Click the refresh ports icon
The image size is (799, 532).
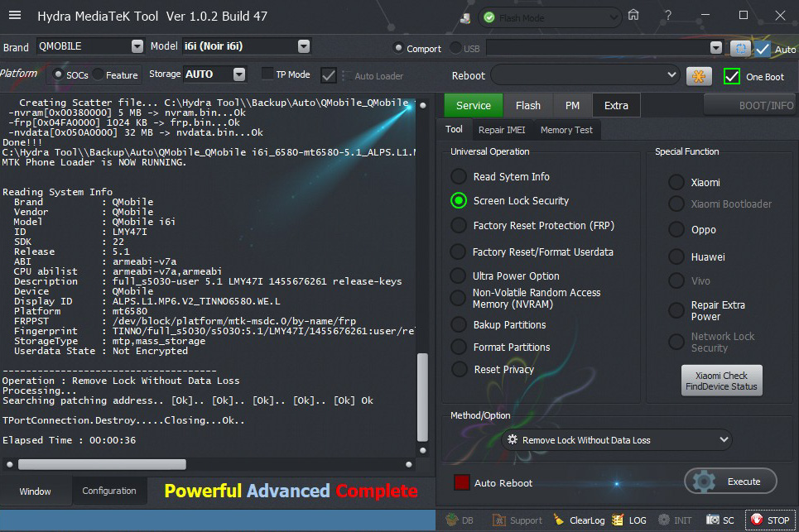point(739,49)
